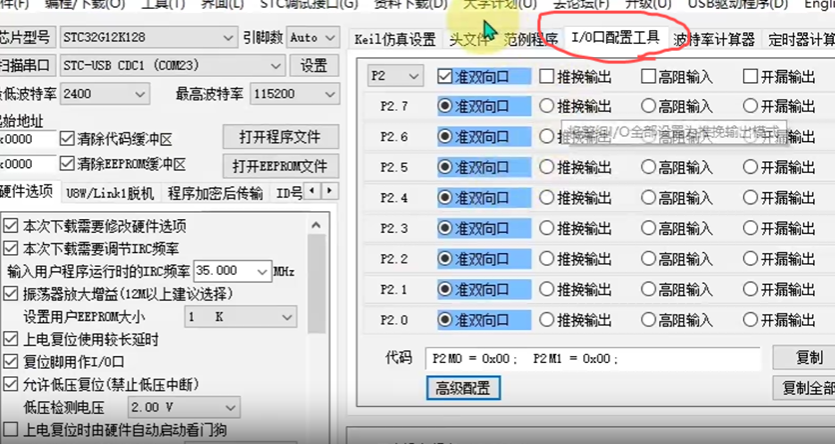This screenshot has width=835, height=444.
Task: Select 高阻输入 radio for P2.2
Action: (649, 259)
